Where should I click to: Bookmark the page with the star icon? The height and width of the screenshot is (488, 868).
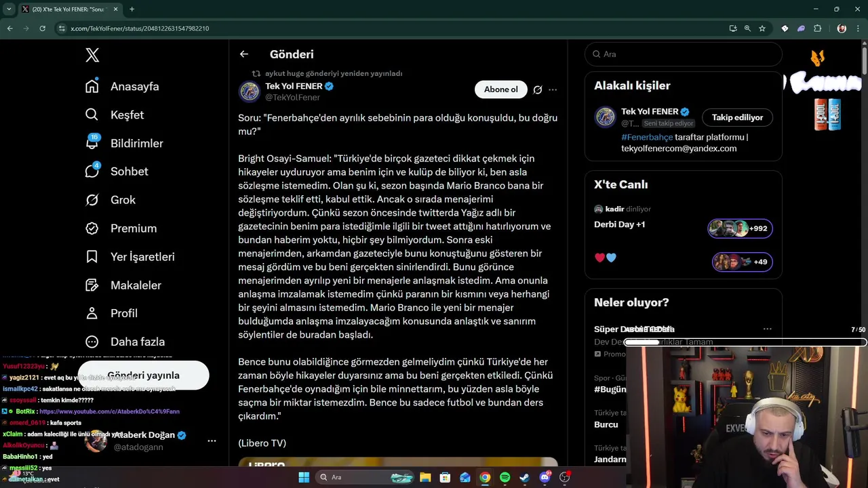(x=762, y=28)
